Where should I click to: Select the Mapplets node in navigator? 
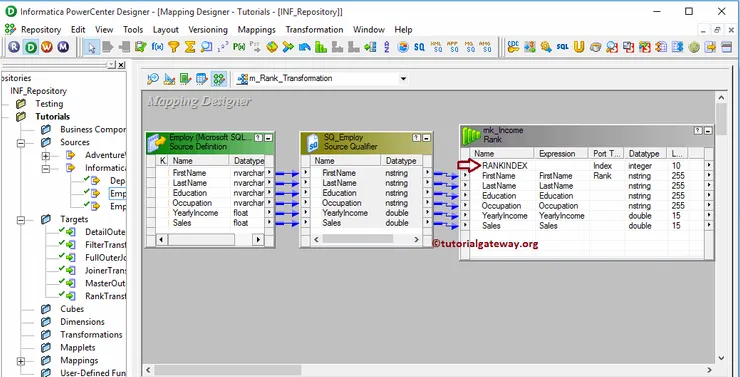point(78,348)
